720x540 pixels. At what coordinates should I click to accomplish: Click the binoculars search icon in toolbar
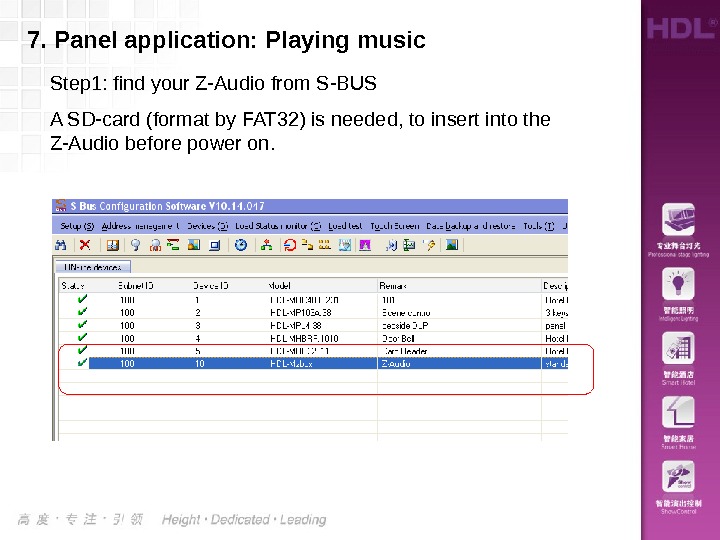click(61, 245)
